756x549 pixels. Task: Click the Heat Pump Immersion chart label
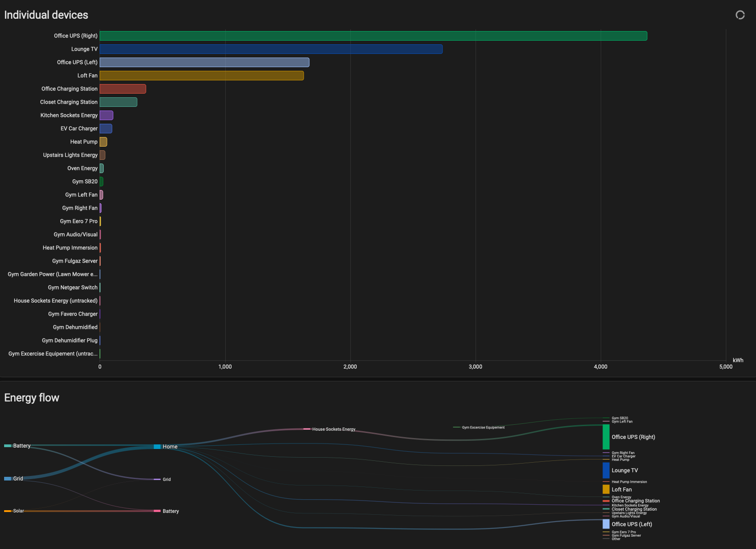[x=70, y=248]
